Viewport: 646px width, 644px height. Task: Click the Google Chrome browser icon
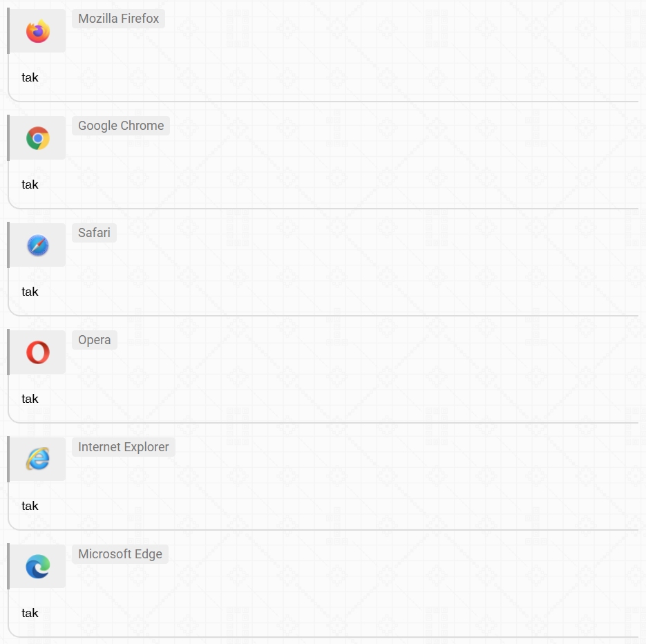tap(38, 138)
